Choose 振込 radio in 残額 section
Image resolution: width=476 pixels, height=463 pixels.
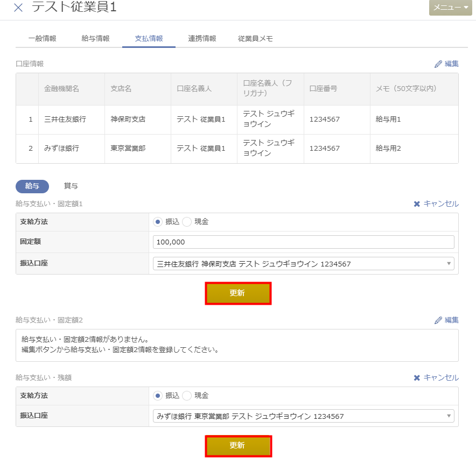pos(158,396)
